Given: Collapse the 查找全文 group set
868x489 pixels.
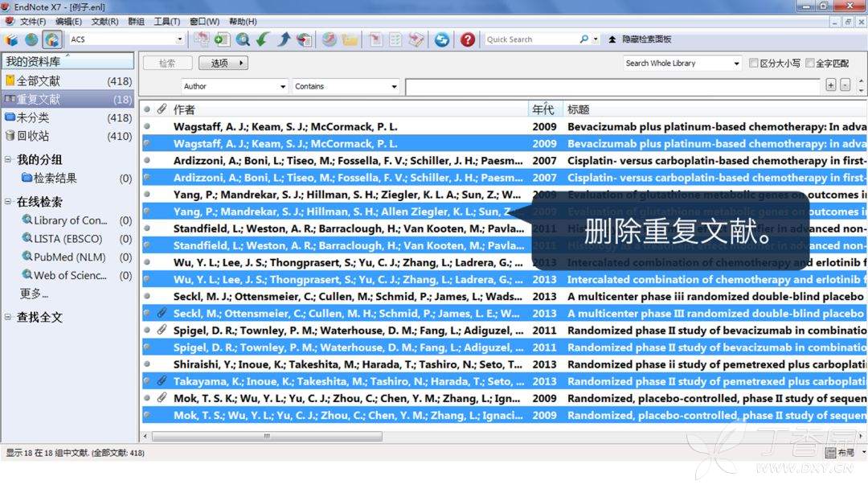Looking at the screenshot, I should (x=8, y=317).
